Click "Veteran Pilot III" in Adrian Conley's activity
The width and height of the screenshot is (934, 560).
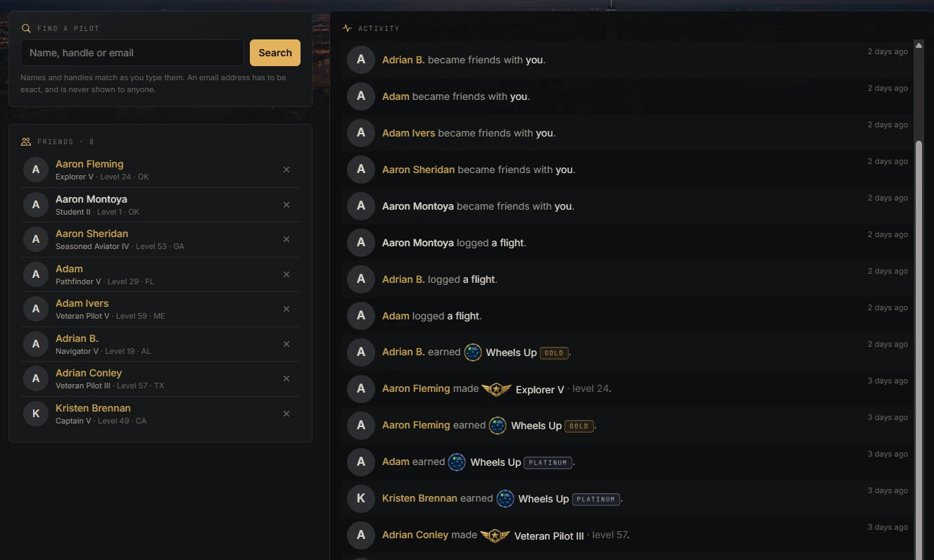[x=549, y=536]
